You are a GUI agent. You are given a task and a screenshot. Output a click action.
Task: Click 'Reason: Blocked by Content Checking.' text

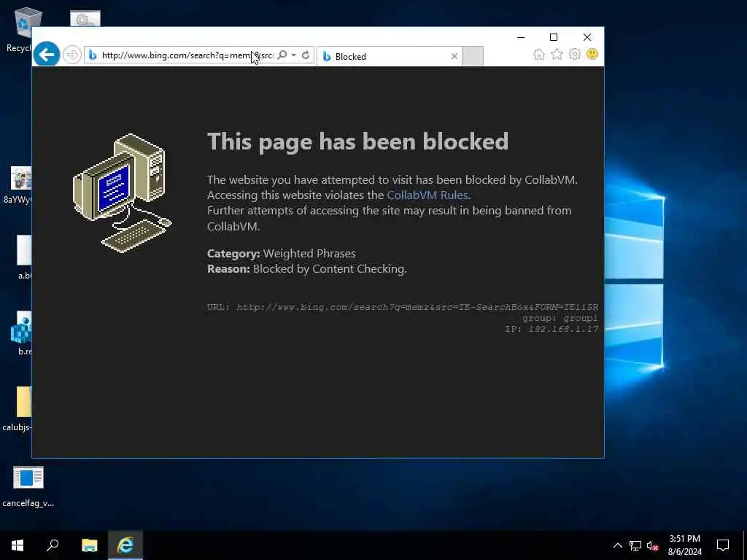[x=307, y=269]
